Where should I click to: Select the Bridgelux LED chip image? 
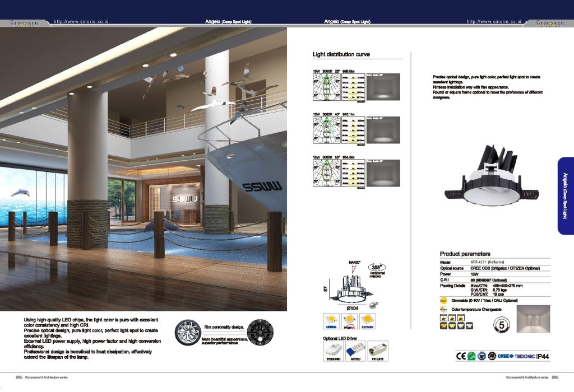[350, 320]
